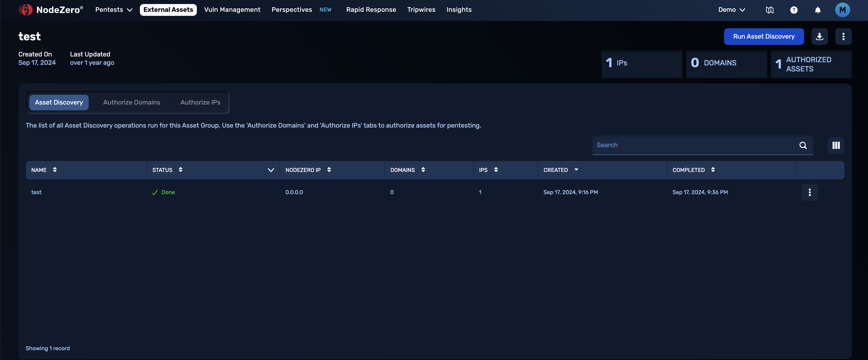This screenshot has width=868, height=360.
Task: Switch to the Authorize IPs tab
Action: point(200,102)
